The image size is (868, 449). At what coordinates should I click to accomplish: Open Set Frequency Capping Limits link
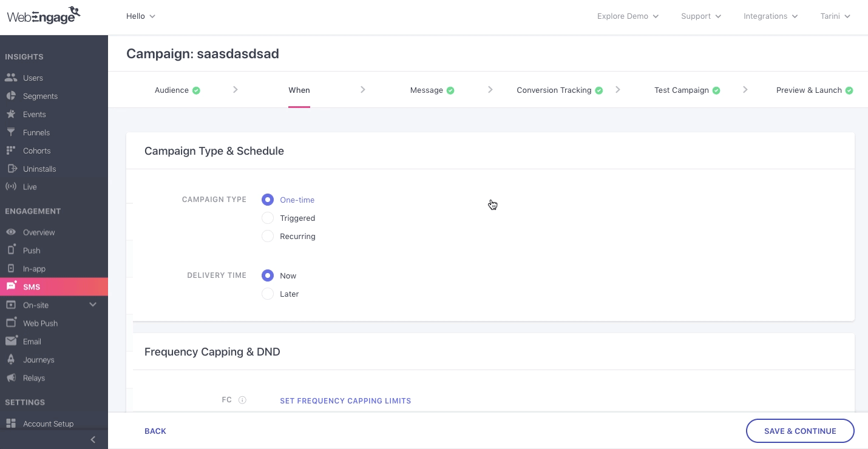click(345, 400)
